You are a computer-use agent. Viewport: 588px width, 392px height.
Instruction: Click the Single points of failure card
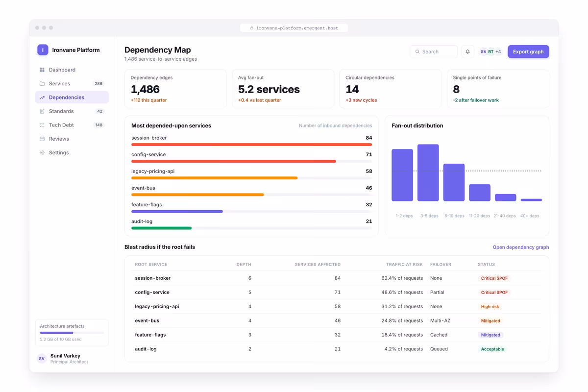coord(498,89)
